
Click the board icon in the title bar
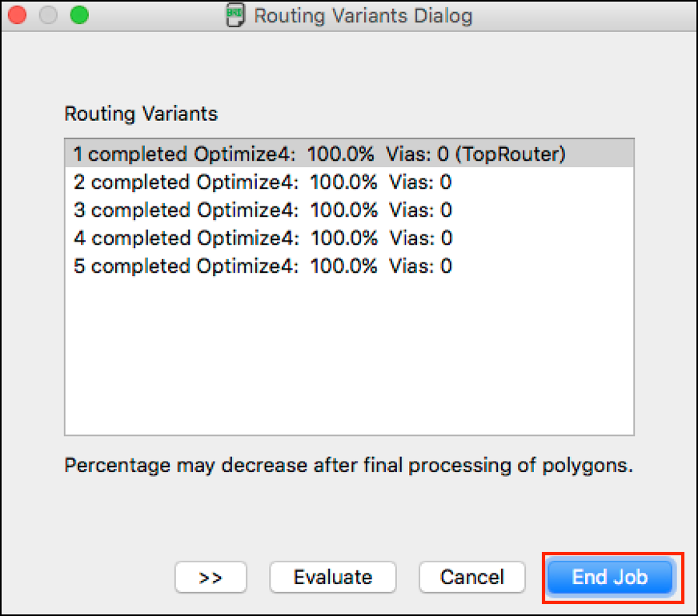pos(235,15)
